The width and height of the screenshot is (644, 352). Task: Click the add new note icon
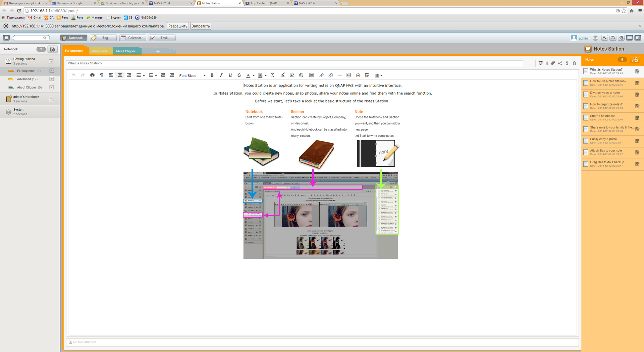tap(635, 60)
